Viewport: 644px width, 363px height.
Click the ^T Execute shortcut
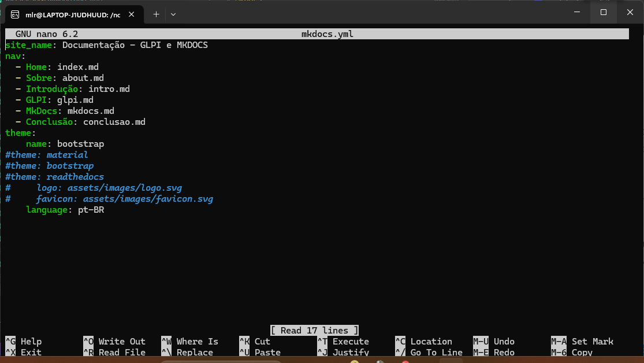[x=343, y=342]
